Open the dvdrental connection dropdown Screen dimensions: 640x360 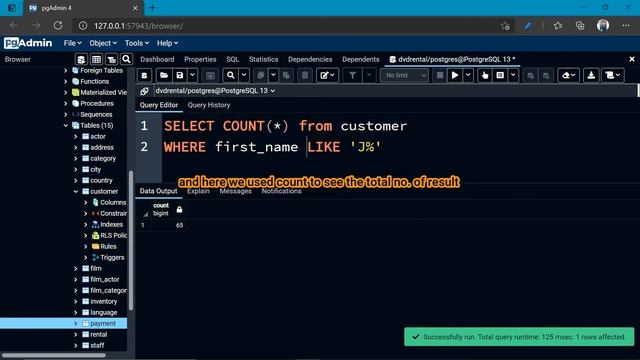coord(215,91)
